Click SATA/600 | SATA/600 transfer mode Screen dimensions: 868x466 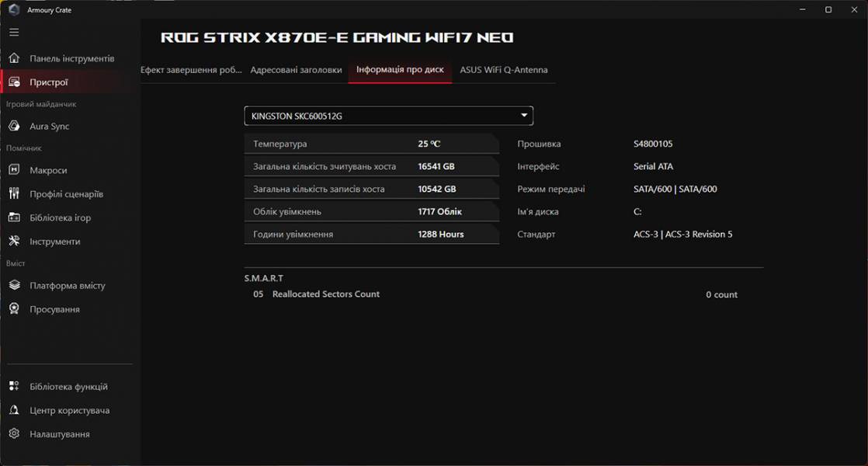click(675, 189)
